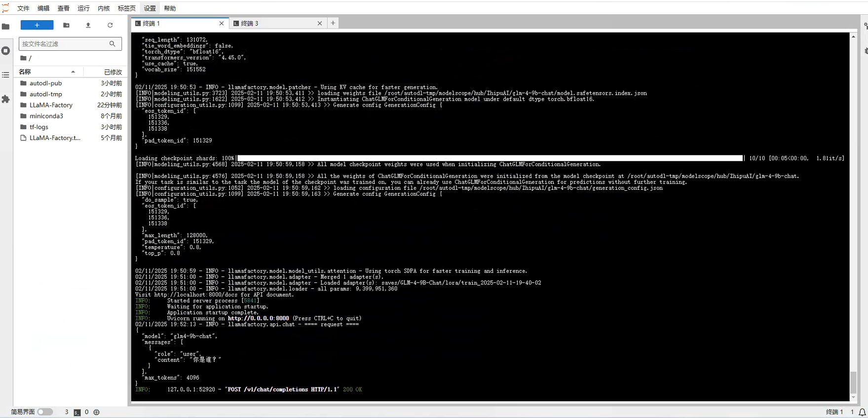Open the 帮助 menu
This screenshot has height=418, width=868.
click(x=170, y=8)
